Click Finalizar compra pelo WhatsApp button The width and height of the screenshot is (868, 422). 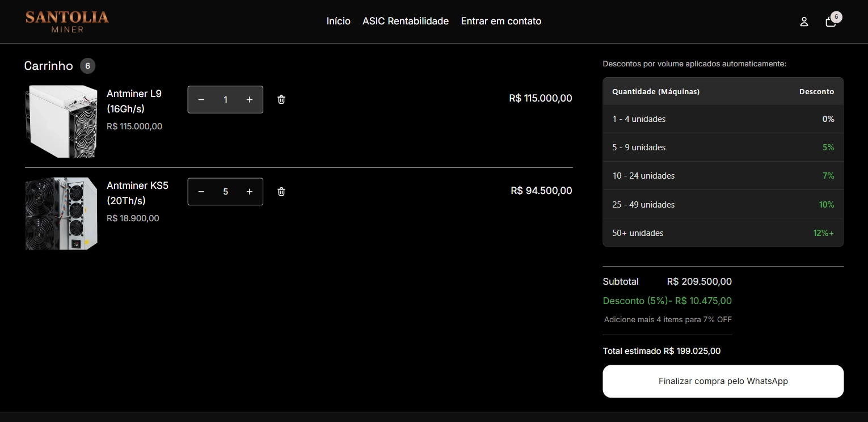point(723,381)
